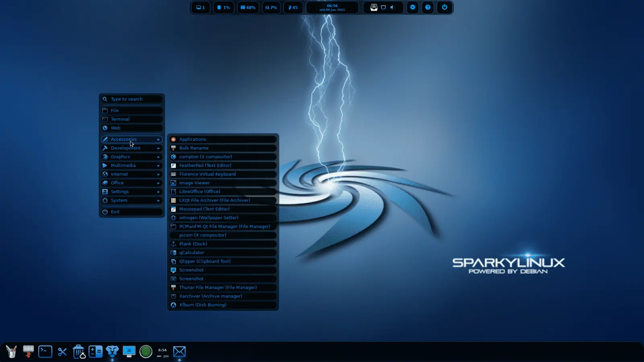This screenshot has width=644, height=362.
Task: Open the trash can from the dock
Action: [x=79, y=351]
